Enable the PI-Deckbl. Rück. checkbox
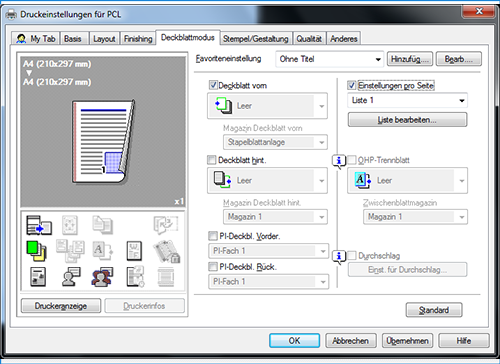 (x=213, y=267)
